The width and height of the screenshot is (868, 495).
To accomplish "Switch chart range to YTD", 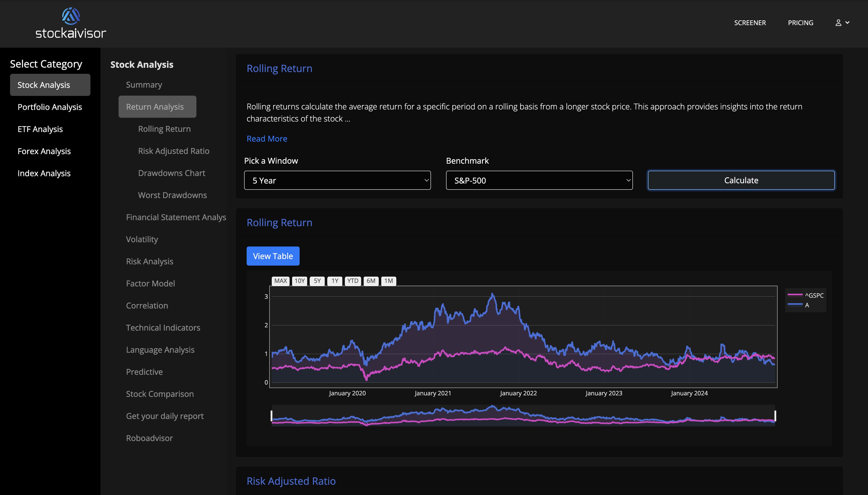I will 352,281.
